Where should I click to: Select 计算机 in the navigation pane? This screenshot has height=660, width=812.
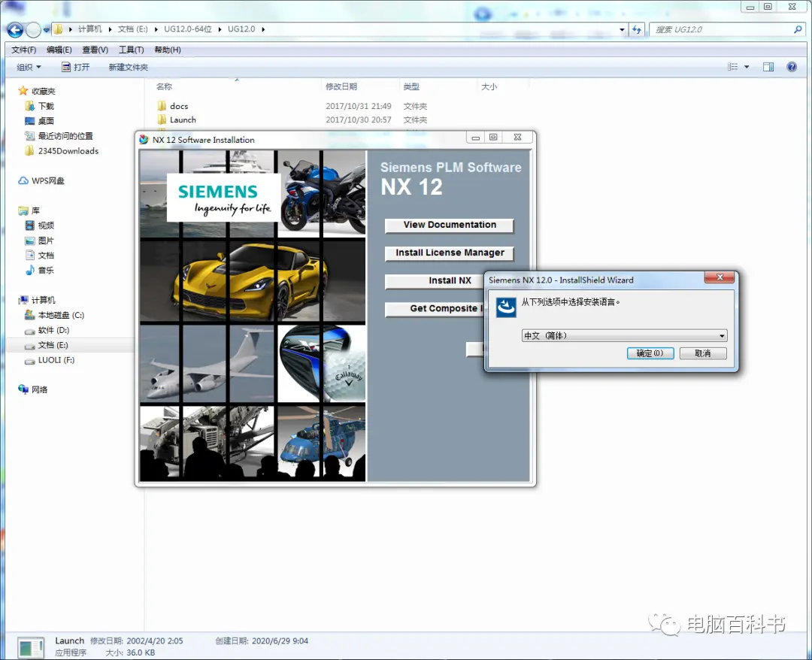[x=37, y=300]
